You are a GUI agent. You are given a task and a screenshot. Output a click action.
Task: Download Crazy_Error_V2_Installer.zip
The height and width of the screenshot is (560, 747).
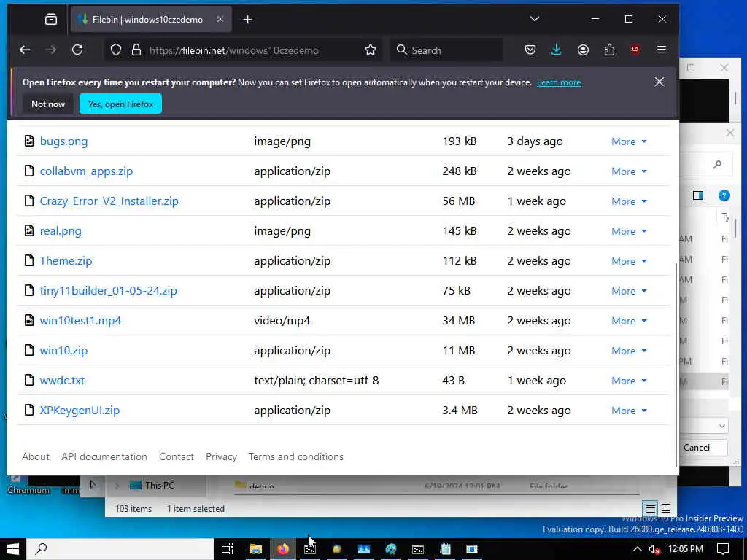point(109,201)
